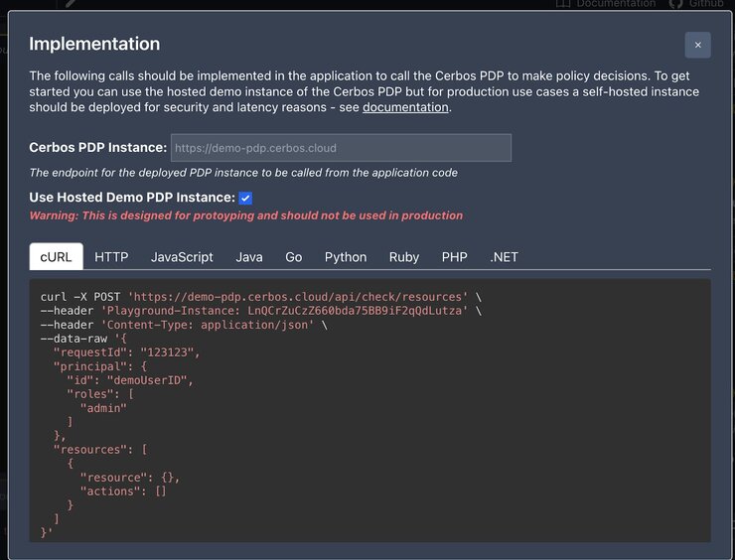Image resolution: width=735 pixels, height=560 pixels.
Task: Show the Go code sample
Action: [x=293, y=257]
